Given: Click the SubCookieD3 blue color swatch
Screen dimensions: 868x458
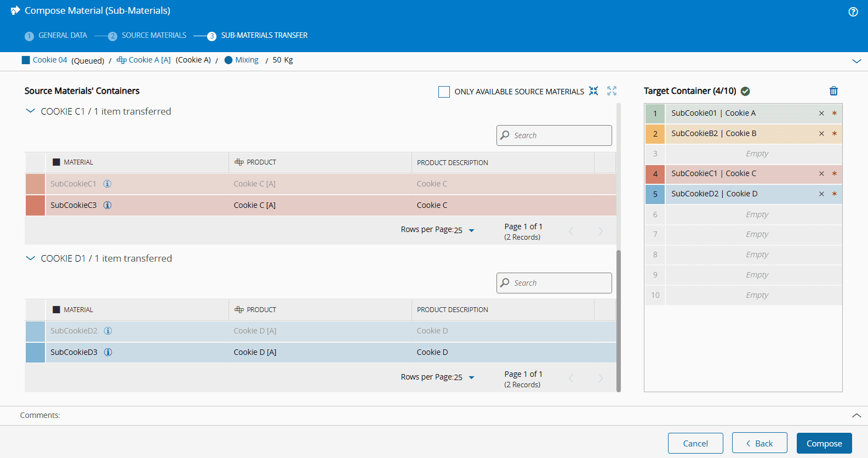Looking at the screenshot, I should click(x=35, y=352).
